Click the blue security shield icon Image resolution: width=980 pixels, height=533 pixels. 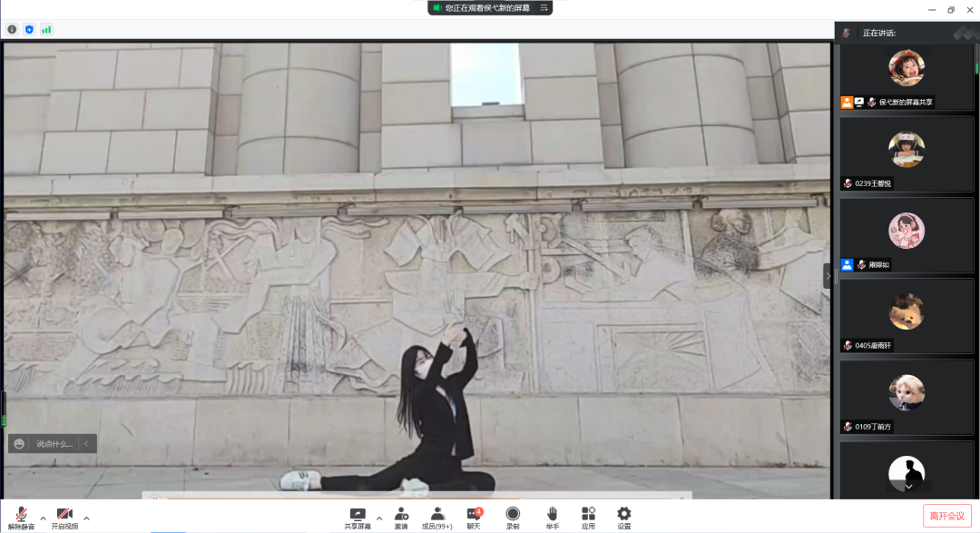tap(29, 29)
